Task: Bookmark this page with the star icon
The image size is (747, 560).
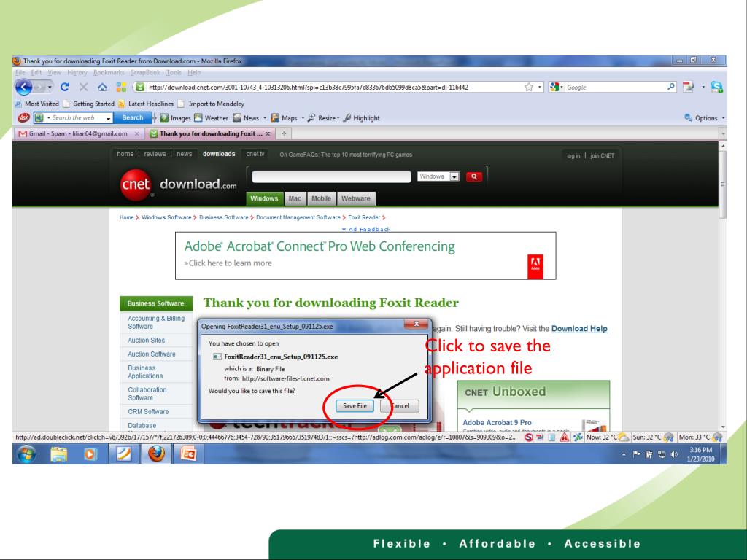Action: click(x=528, y=87)
